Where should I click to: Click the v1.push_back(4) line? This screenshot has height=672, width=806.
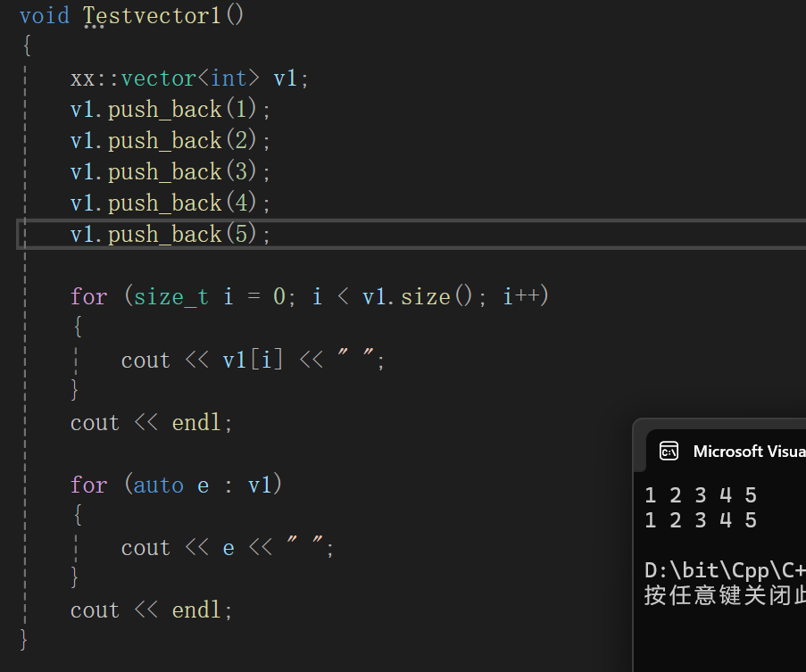(170, 203)
